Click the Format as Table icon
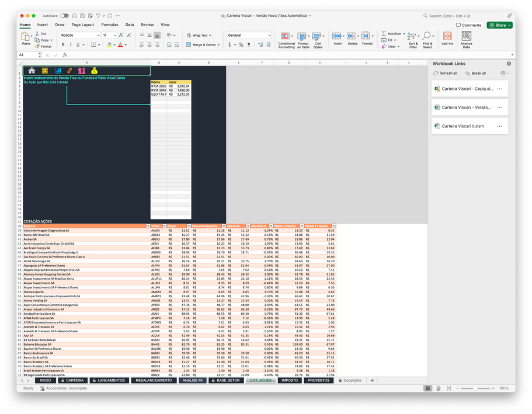Image resolution: width=532 pixels, height=414 pixels. [303, 39]
